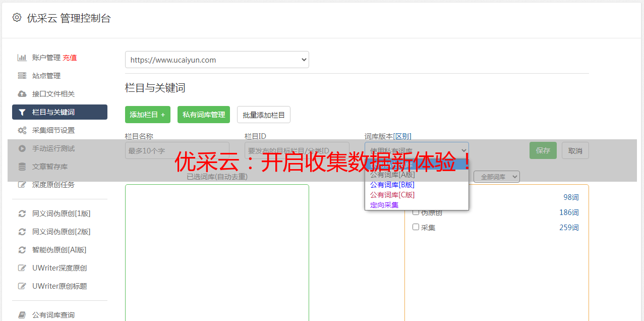Click the edit icon for 深度原创任务

22,185
